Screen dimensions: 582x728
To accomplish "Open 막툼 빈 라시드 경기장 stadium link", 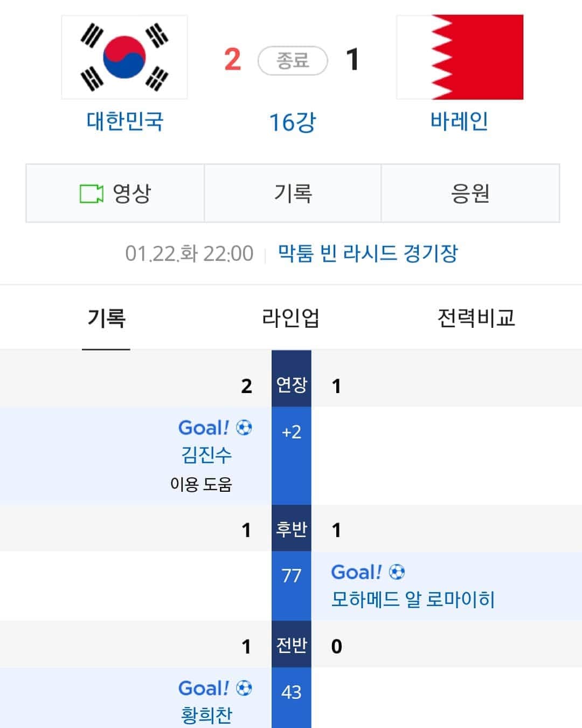I will click(368, 253).
